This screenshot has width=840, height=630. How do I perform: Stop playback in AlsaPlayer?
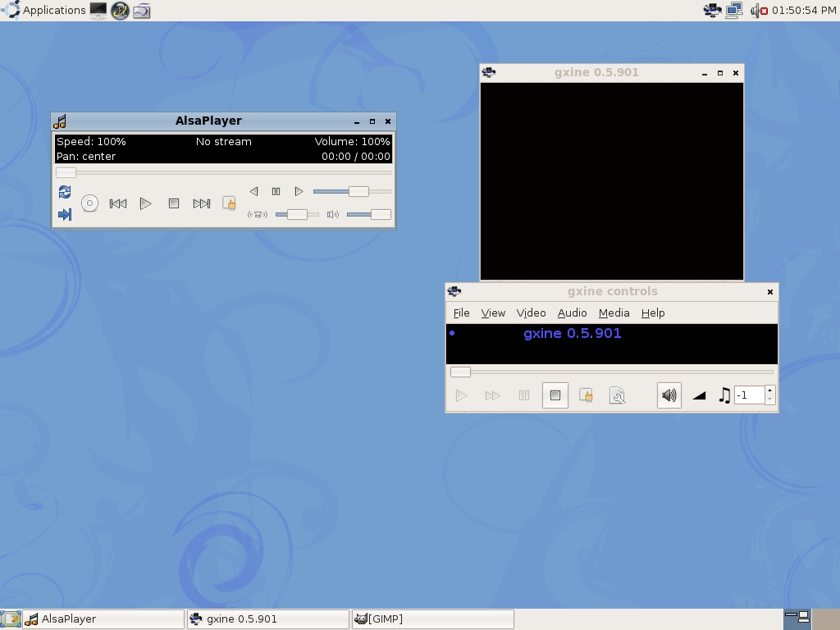pyautogui.click(x=174, y=203)
